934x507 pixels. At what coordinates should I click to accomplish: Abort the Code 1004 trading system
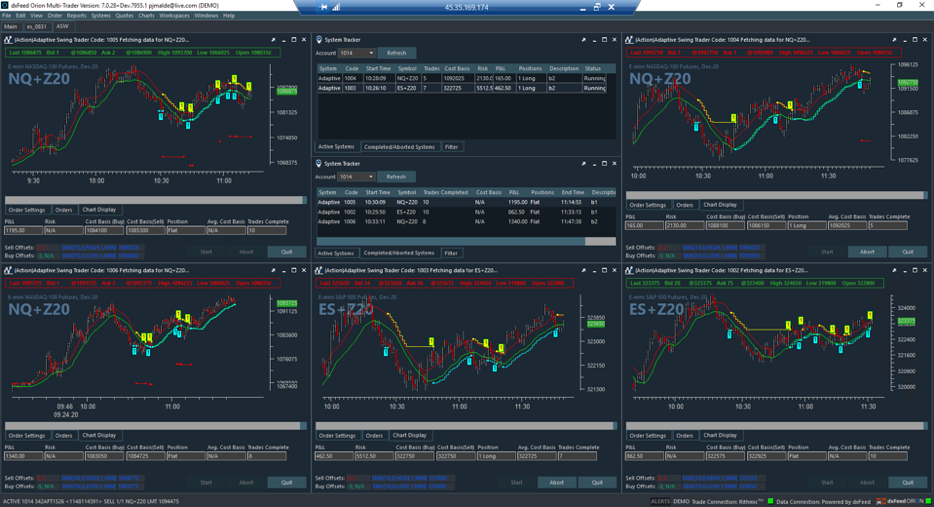coord(867,252)
